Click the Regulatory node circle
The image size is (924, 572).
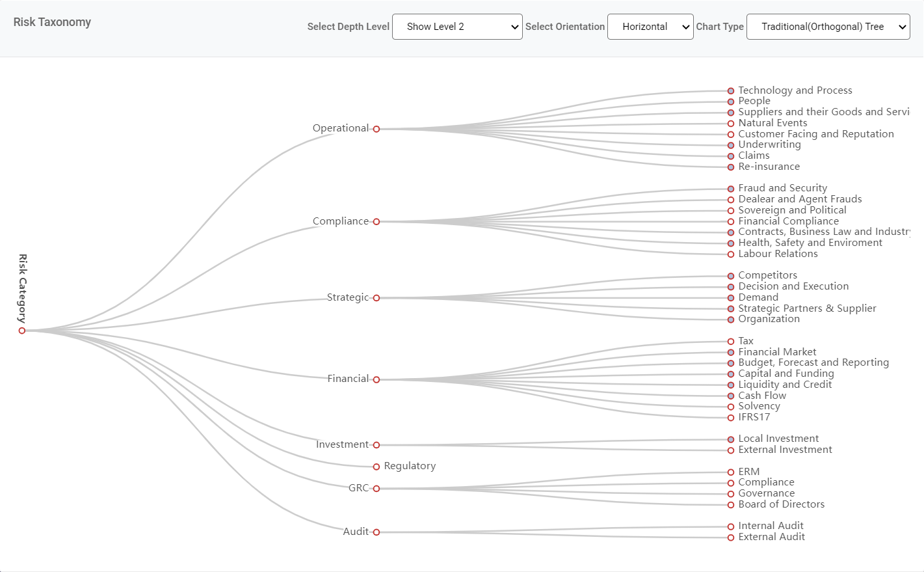pyautogui.click(x=376, y=467)
